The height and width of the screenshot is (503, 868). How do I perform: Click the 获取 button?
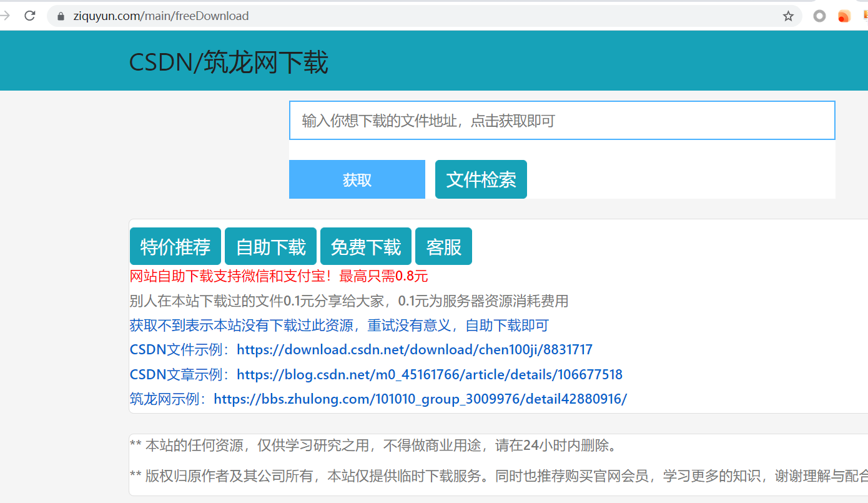tap(357, 179)
